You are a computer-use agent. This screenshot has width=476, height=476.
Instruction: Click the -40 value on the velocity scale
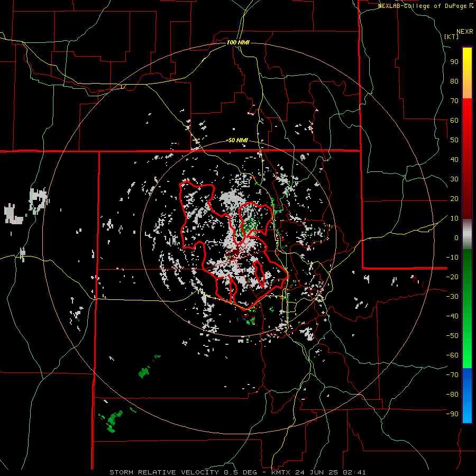(452, 316)
